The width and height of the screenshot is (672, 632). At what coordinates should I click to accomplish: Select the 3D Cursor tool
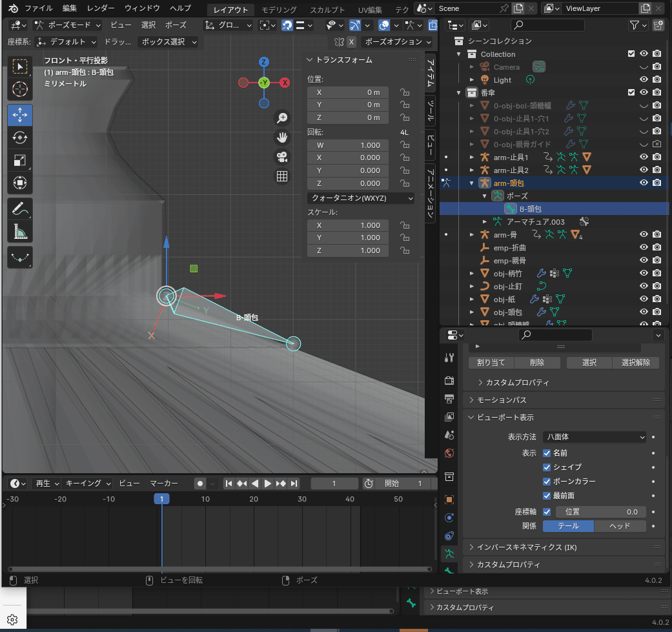pos(20,88)
